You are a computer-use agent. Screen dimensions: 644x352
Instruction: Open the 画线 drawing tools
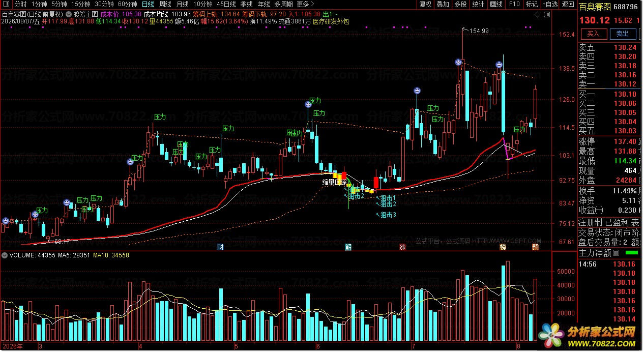pos(496,4)
